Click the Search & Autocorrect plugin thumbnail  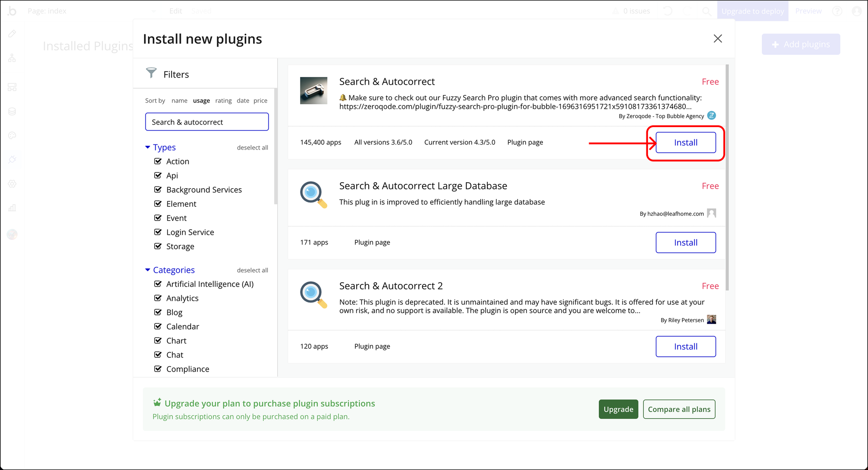pos(314,91)
